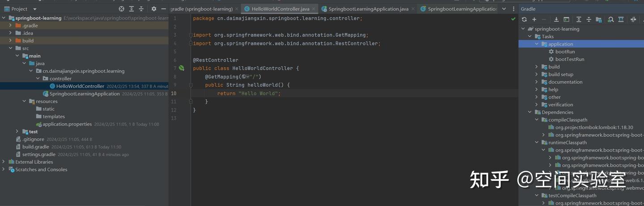Screen dimensions: 644x206
Task: Click the @RestController annotation text
Action: (x=216, y=60)
